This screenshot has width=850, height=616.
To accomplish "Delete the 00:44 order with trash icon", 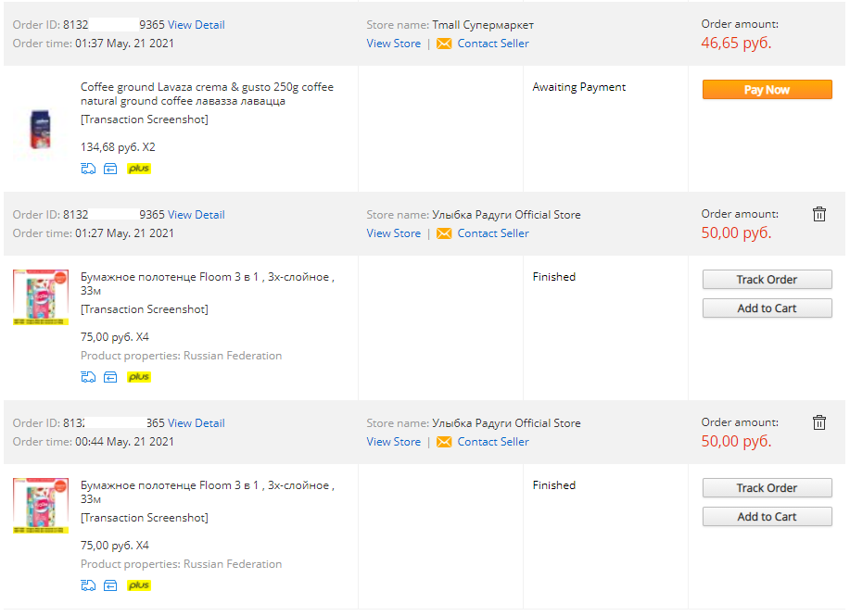I will pos(819,422).
